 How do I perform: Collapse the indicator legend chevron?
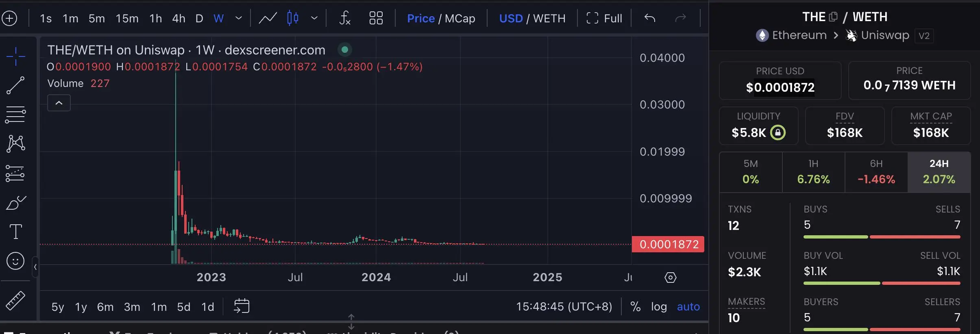59,103
